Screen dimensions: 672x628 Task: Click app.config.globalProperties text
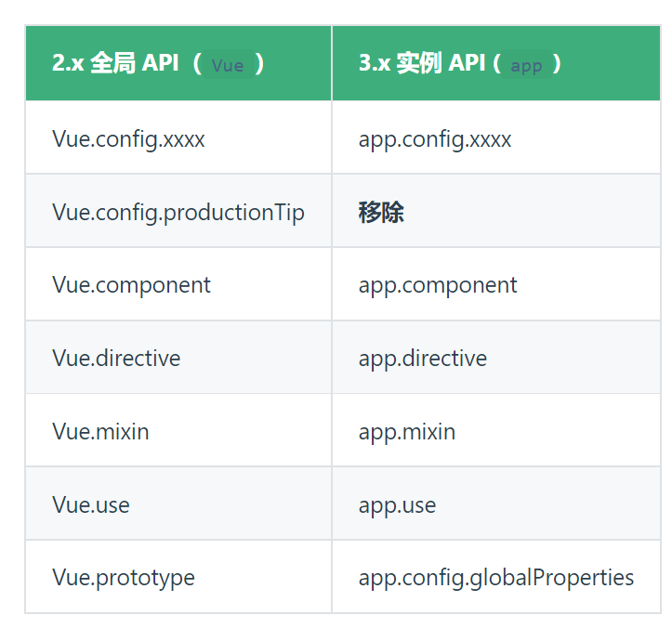point(496,578)
